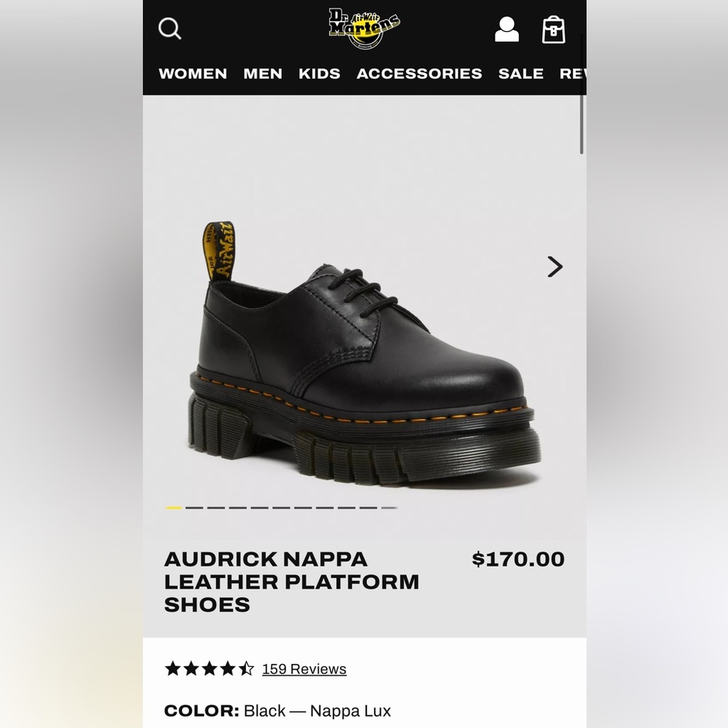This screenshot has height=728, width=728.
Task: Select the first yellow carousel indicator
Action: pos(173,507)
